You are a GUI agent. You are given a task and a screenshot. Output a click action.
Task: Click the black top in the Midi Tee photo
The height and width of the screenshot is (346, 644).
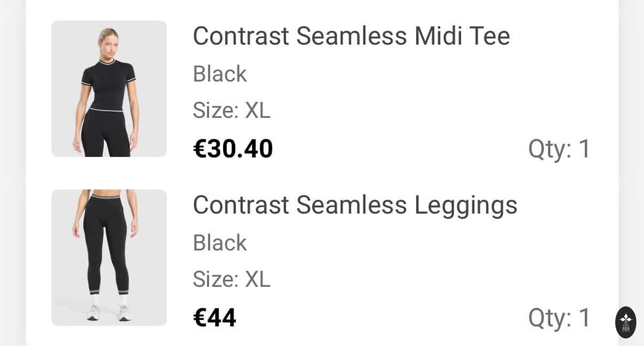(x=108, y=85)
